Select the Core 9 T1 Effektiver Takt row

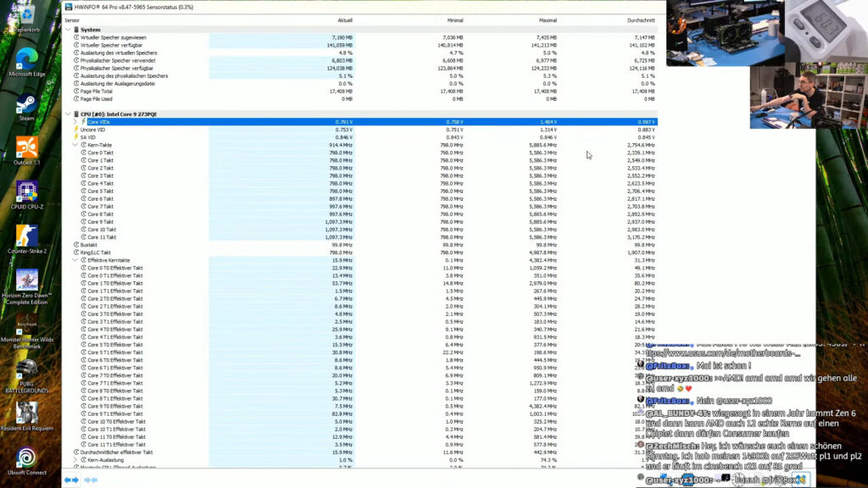coord(361,413)
